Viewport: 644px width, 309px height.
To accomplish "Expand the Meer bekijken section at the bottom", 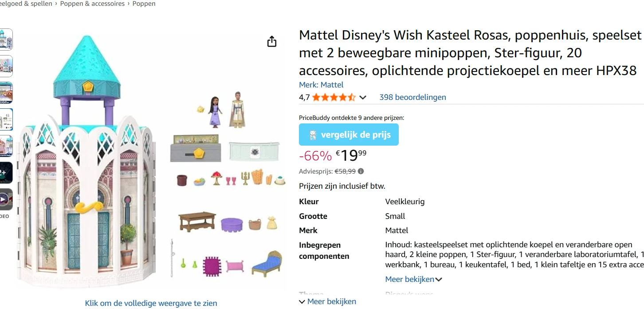I will pyautogui.click(x=328, y=301).
